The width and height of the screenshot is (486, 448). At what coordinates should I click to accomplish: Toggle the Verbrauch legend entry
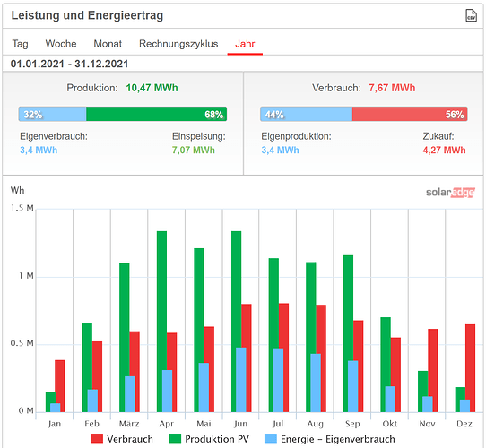[x=122, y=439]
